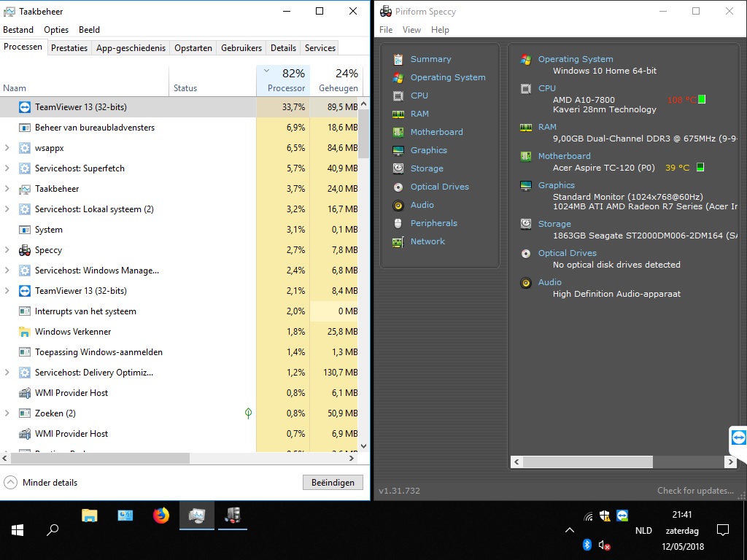The image size is (747, 560).
Task: Click the Speccy horizontal scrollbar right arrow
Action: [x=730, y=462]
